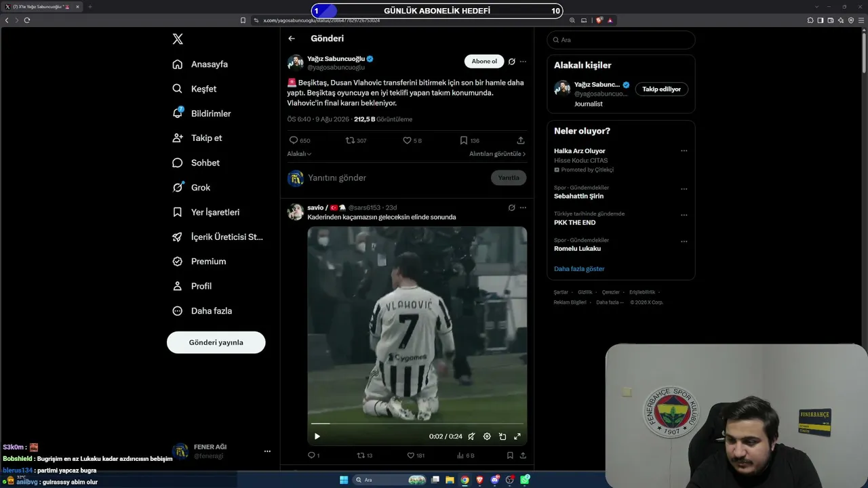
Task: Open Alıntıları görüntüle link
Action: pyautogui.click(x=498, y=154)
